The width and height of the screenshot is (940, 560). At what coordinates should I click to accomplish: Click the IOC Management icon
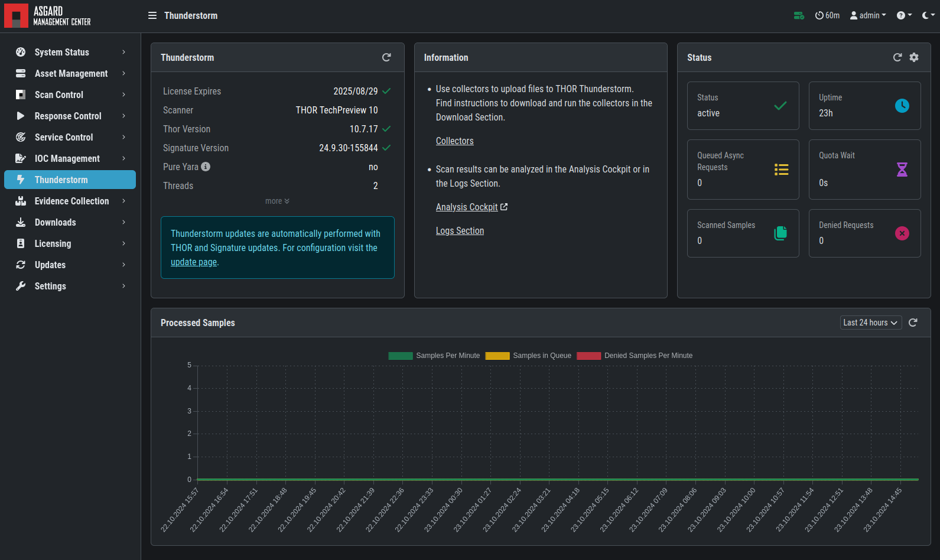[x=21, y=158]
